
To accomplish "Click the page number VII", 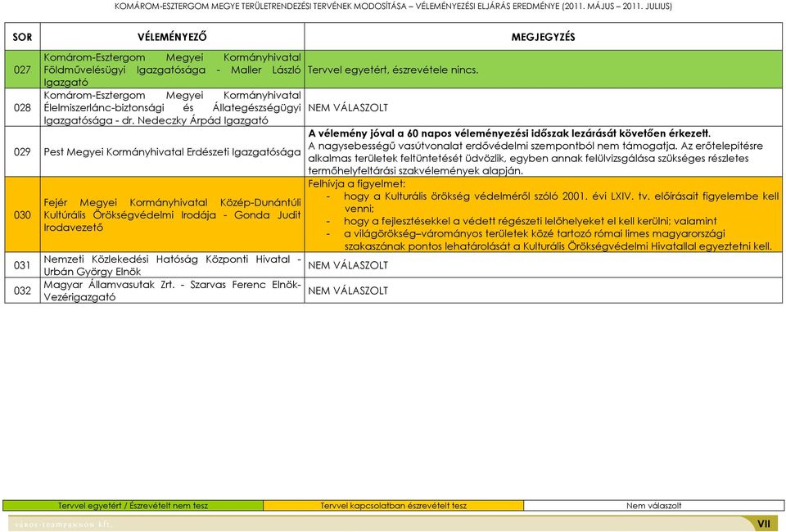I will tap(764, 524).
